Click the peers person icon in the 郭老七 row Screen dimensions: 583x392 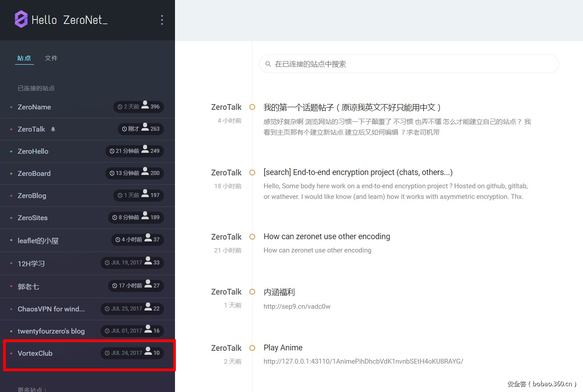[148, 285]
